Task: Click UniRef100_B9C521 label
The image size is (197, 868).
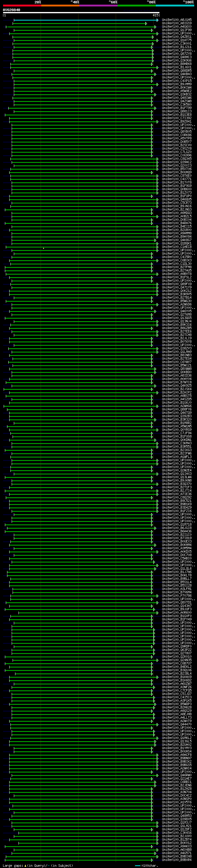Action: (177, 500)
